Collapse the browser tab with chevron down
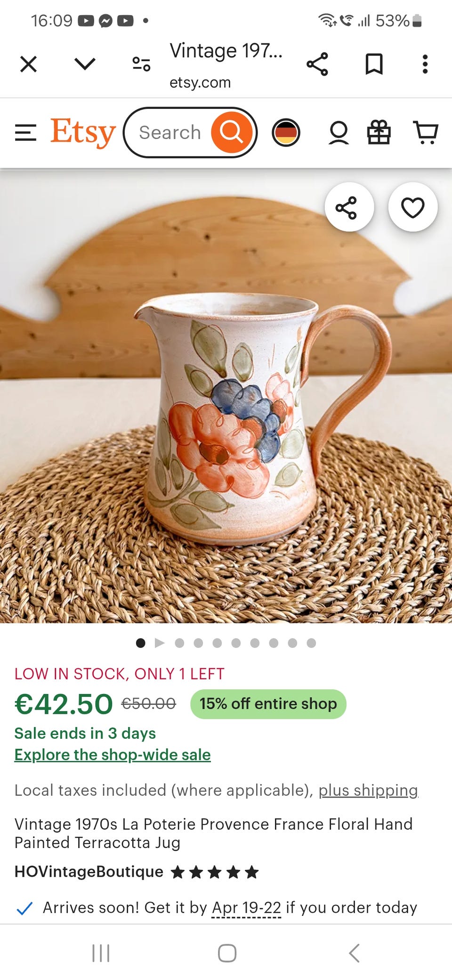 point(85,64)
